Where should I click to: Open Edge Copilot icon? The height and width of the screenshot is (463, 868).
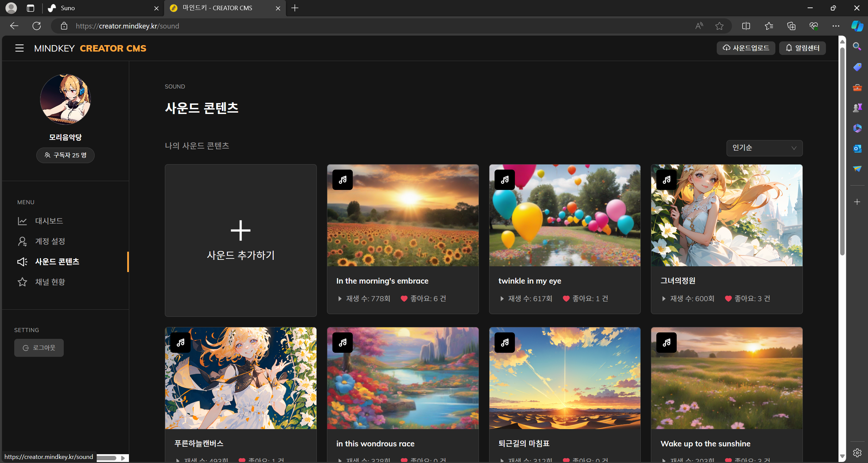click(x=857, y=26)
